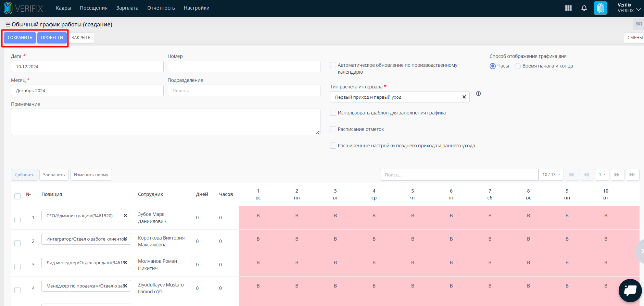Go to the previous page of the table
644x306 pixels.
[586, 175]
